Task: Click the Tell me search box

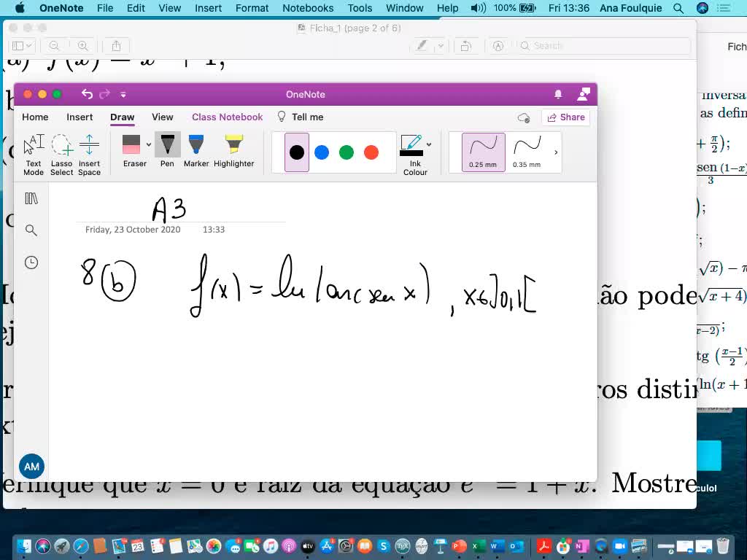Action: (x=301, y=117)
